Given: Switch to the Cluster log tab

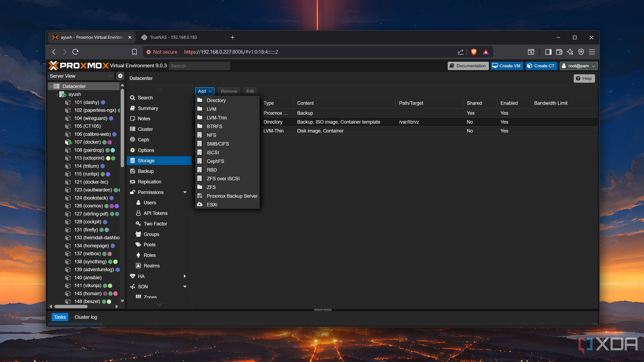Looking at the screenshot, I should 86,317.
